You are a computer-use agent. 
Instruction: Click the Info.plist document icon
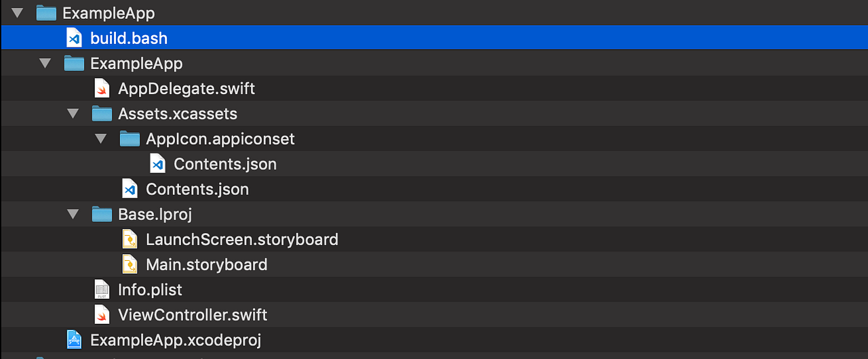pos(102,289)
